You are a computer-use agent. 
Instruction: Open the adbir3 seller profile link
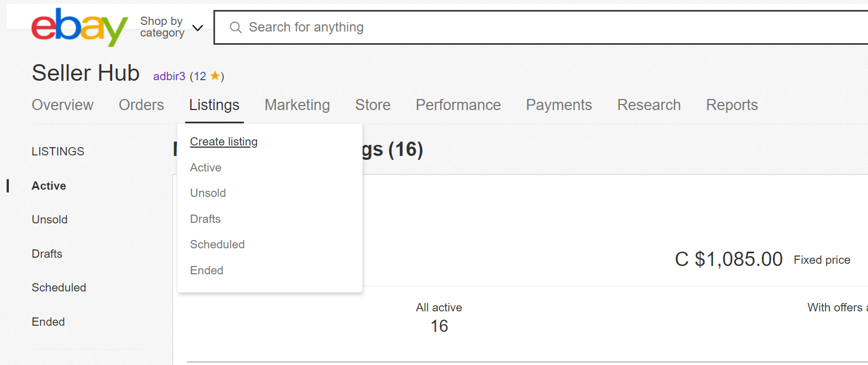[169, 76]
